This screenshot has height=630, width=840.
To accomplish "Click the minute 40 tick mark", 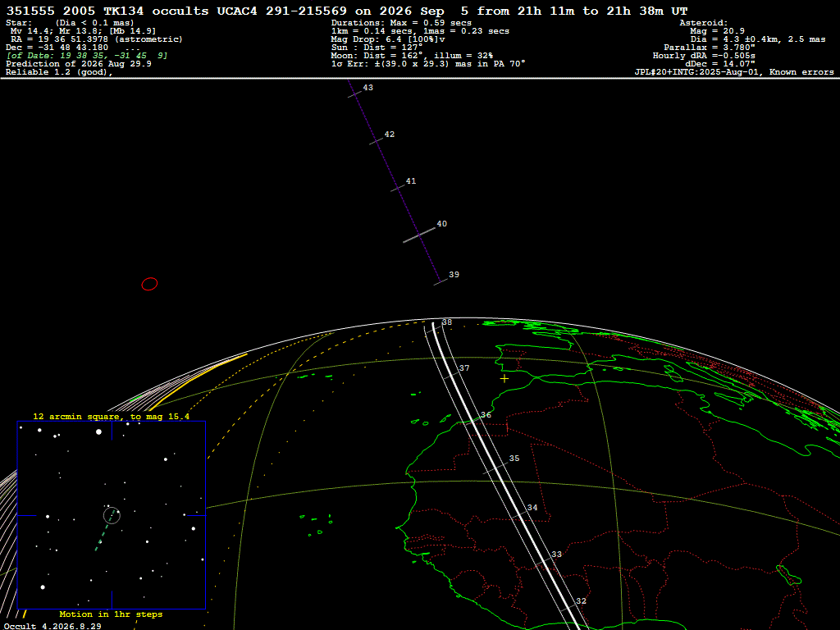I will pos(419,235).
